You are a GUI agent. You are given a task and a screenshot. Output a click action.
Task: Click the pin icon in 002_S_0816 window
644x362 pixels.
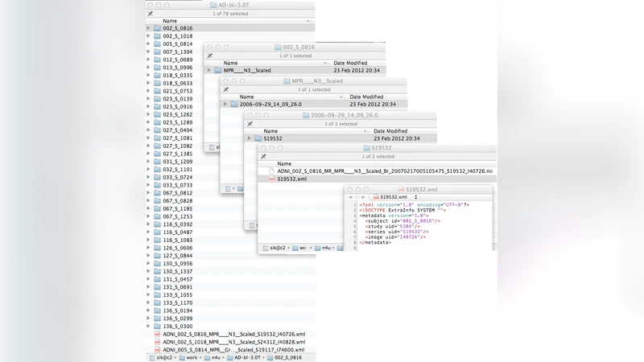pos(208,55)
